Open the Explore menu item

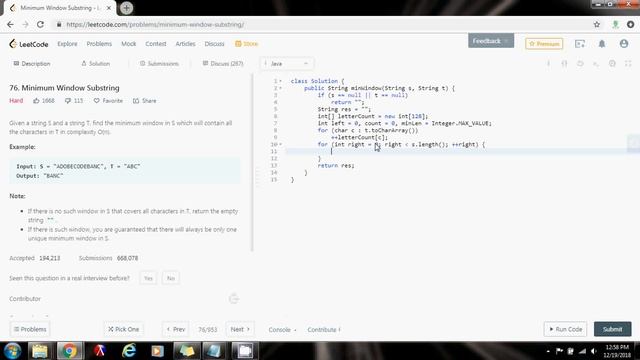(67, 44)
